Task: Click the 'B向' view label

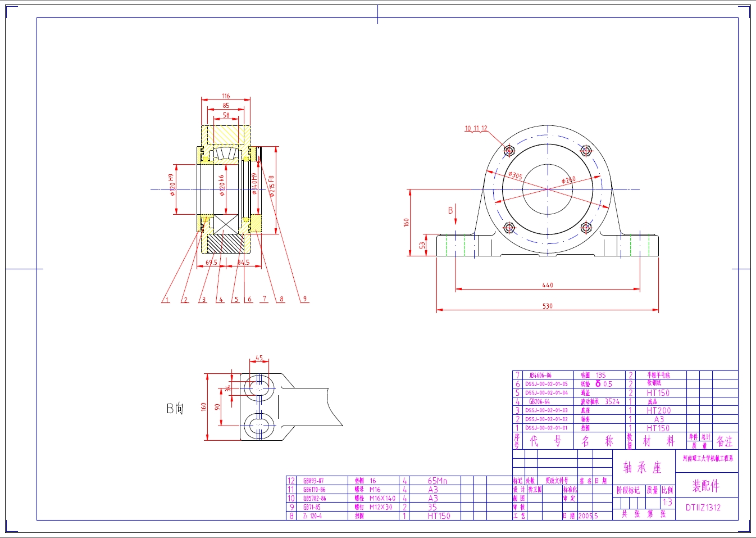Action: coord(175,408)
